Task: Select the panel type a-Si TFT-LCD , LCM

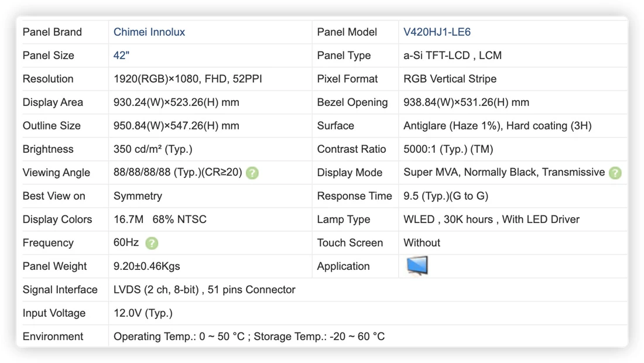Action: 452,56
